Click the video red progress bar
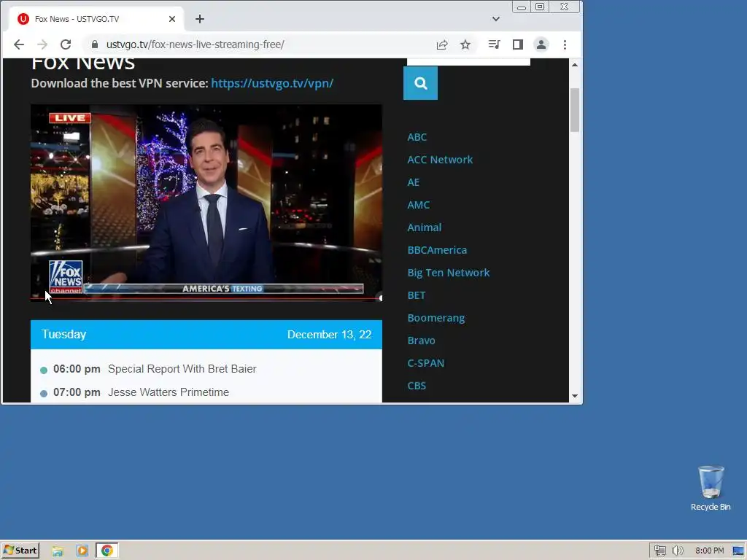 click(x=206, y=298)
